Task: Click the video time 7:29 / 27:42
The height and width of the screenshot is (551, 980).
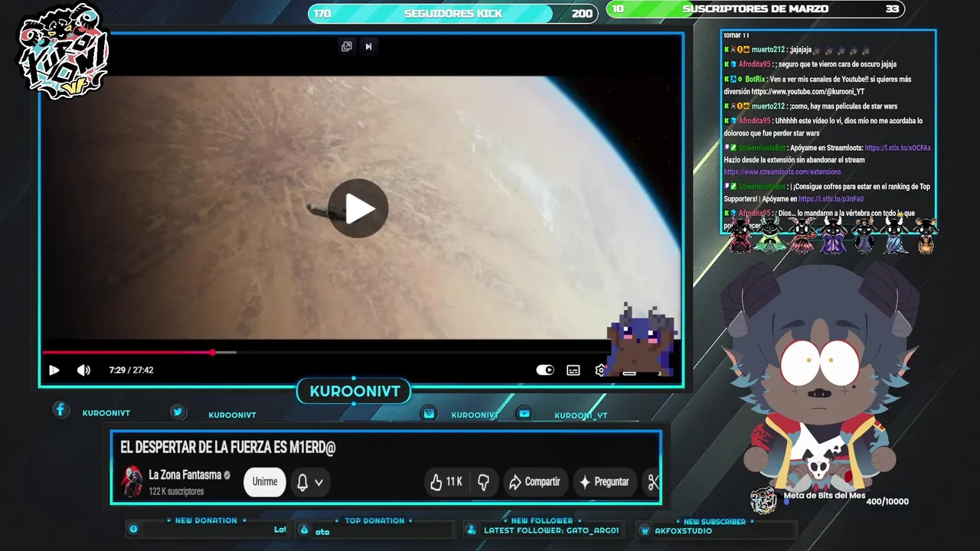Action: click(131, 370)
